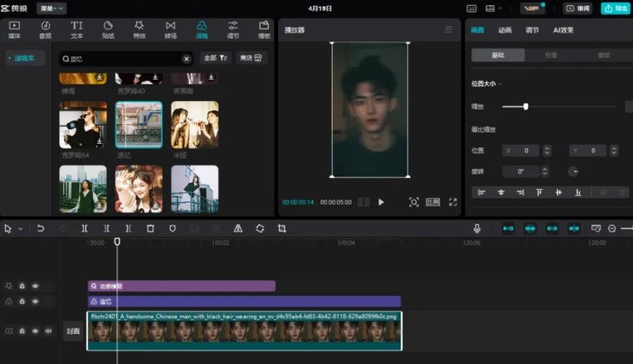The image size is (633, 364).
Task: Open the 全部 filter dropdown
Action: point(215,58)
